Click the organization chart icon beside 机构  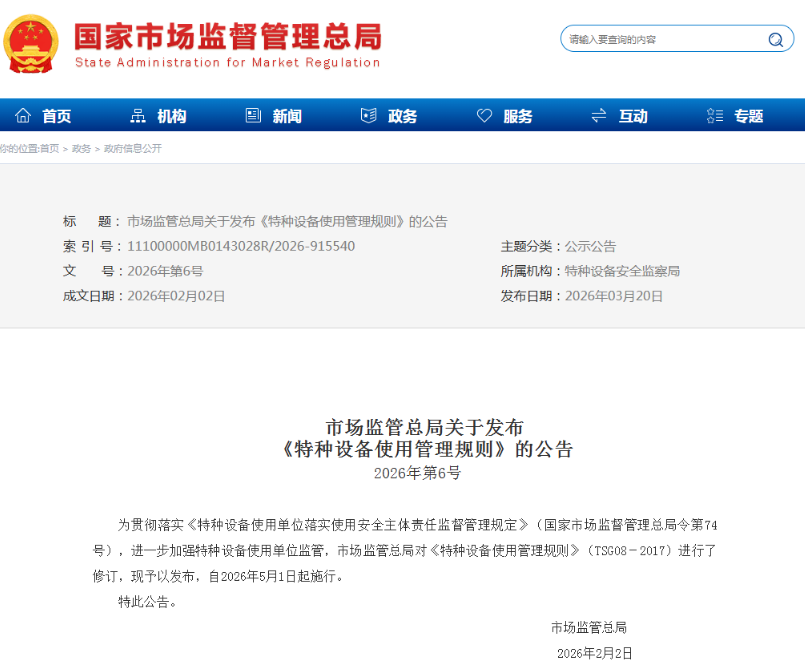point(138,116)
